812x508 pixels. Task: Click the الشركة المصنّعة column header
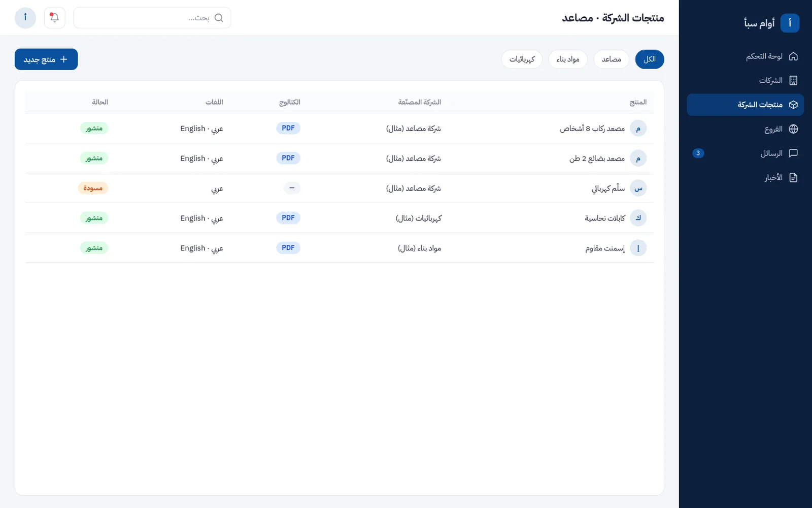click(x=420, y=102)
